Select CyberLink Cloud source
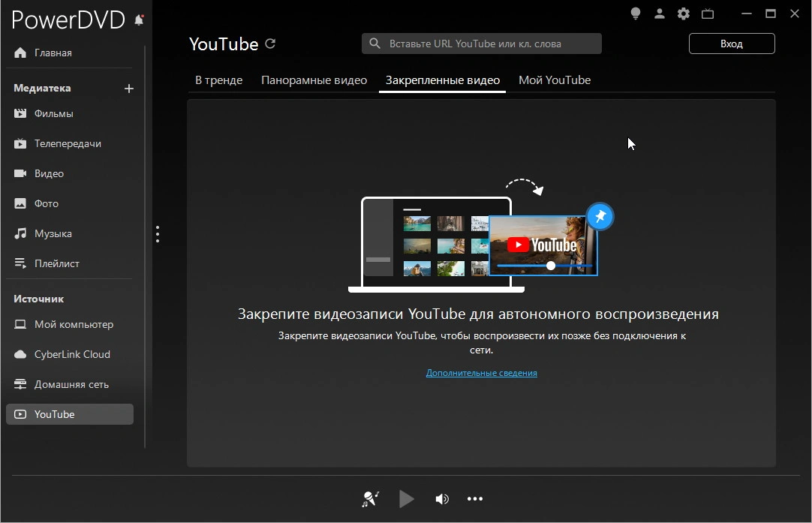812x523 pixels. pyautogui.click(x=72, y=354)
